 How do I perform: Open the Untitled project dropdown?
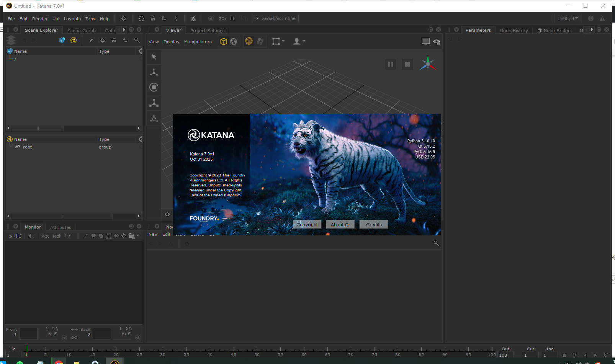(568, 18)
